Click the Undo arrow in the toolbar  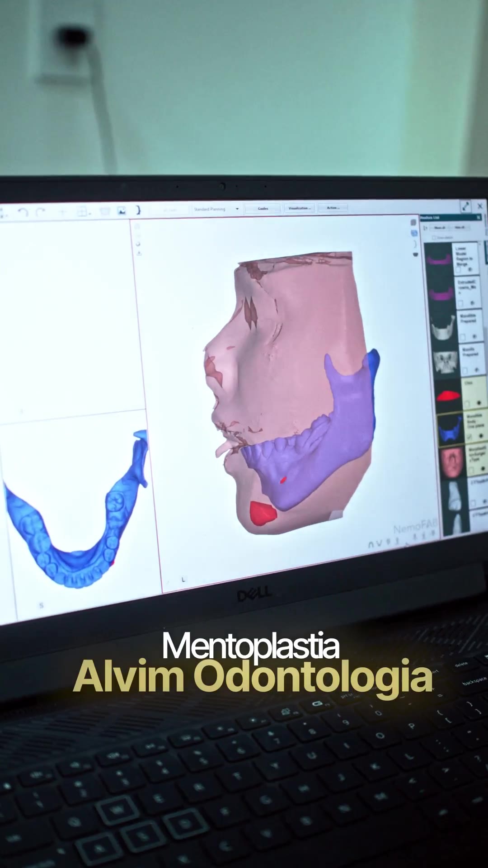point(23,212)
